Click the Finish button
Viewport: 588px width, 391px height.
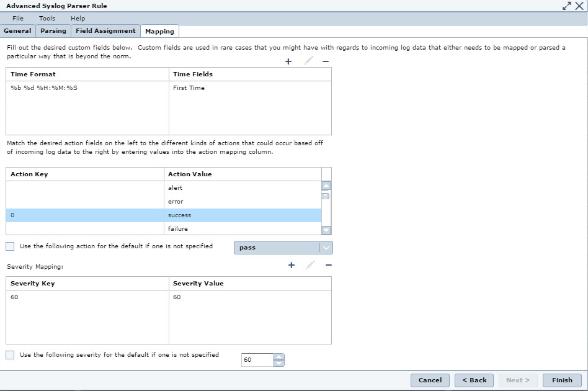561,380
